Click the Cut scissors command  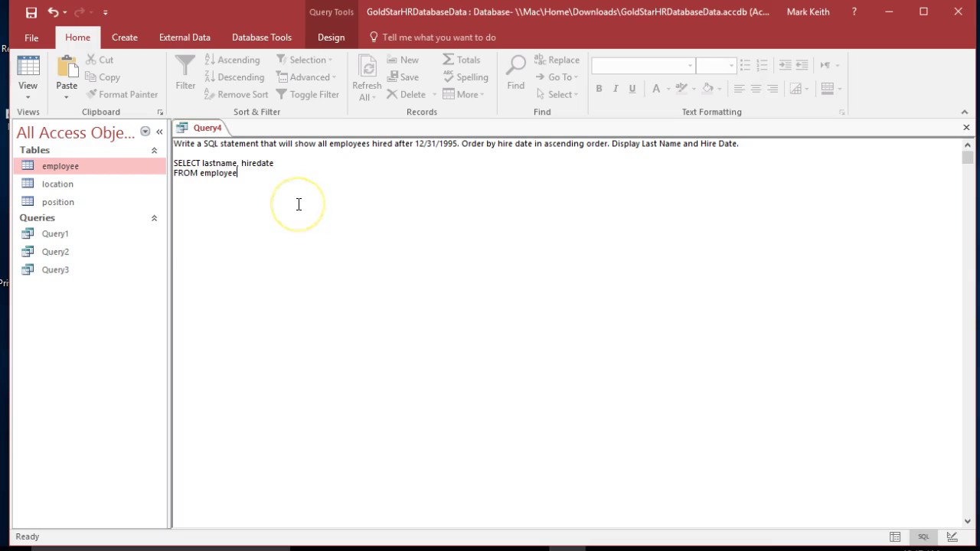point(100,60)
